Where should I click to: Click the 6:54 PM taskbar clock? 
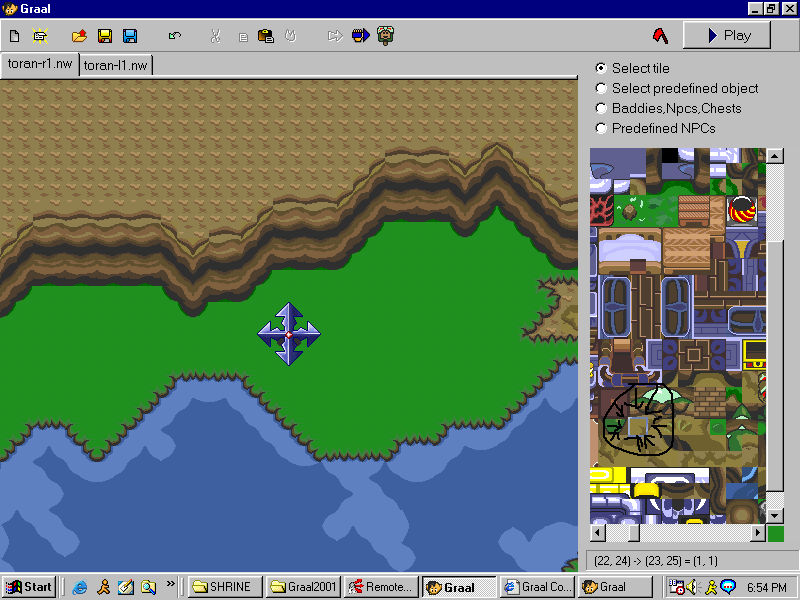(x=767, y=587)
